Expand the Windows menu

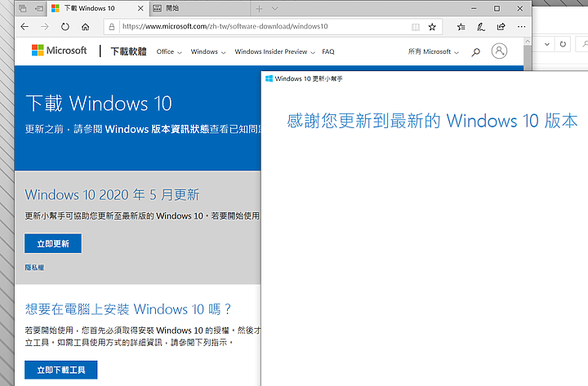click(x=208, y=51)
